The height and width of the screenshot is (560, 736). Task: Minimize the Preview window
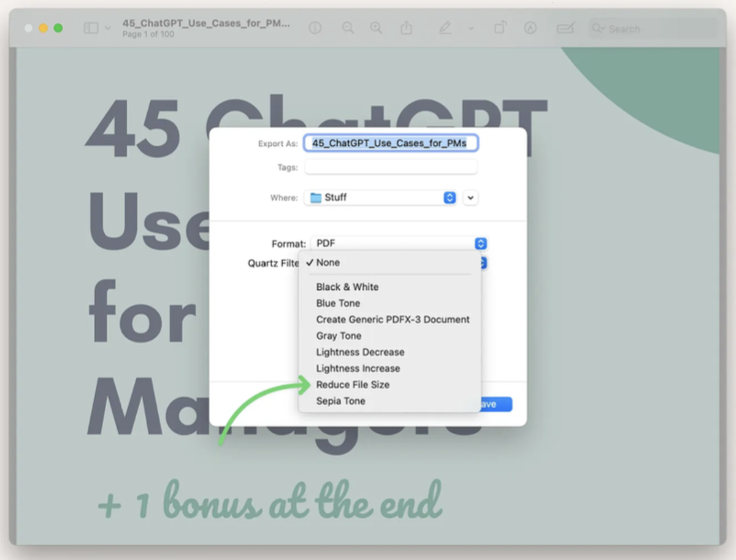tap(44, 28)
